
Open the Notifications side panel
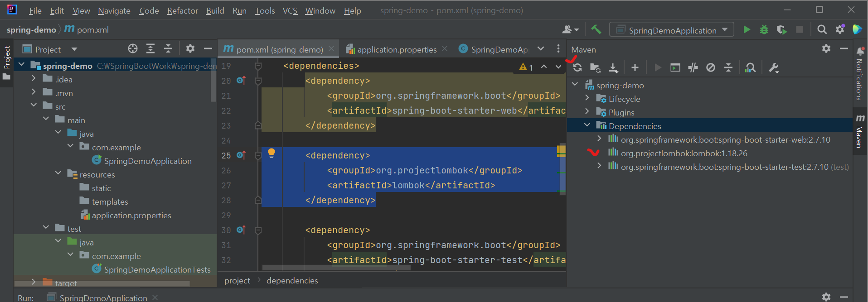coord(860,73)
